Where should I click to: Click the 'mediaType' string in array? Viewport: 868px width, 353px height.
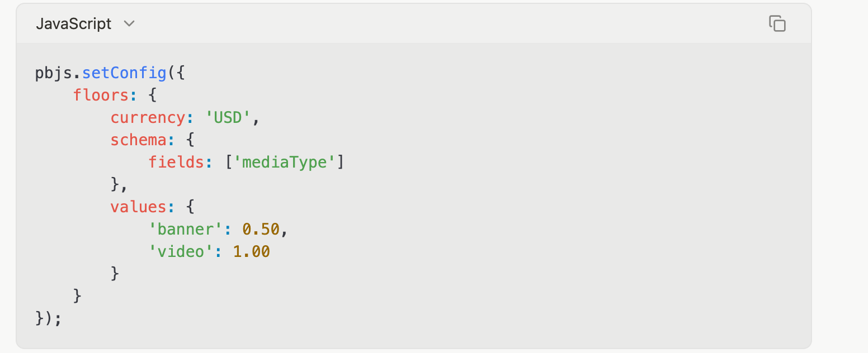click(284, 163)
